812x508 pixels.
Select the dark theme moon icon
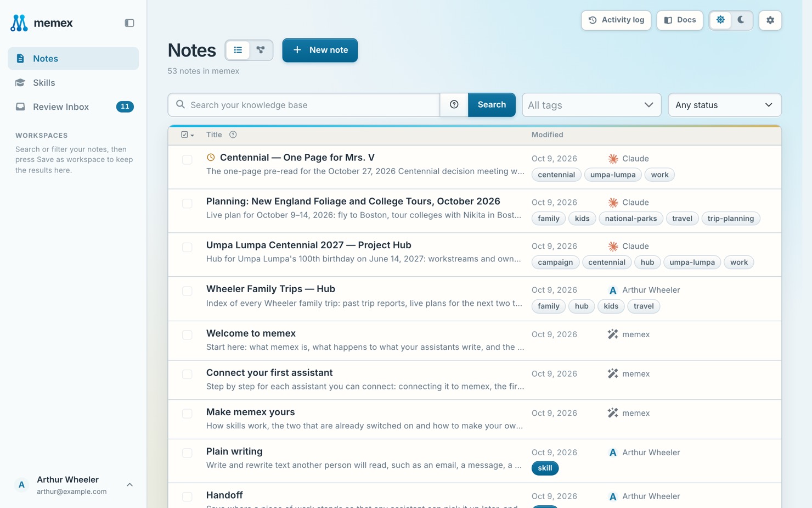point(741,20)
